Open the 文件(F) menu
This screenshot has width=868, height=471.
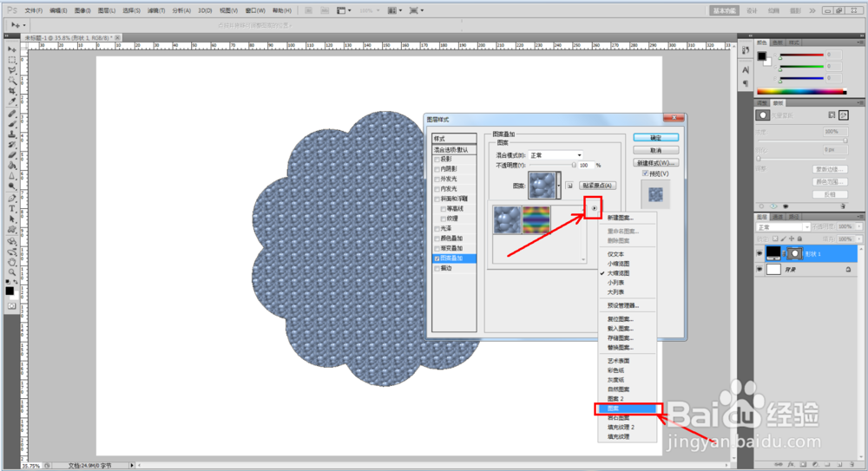point(33,10)
